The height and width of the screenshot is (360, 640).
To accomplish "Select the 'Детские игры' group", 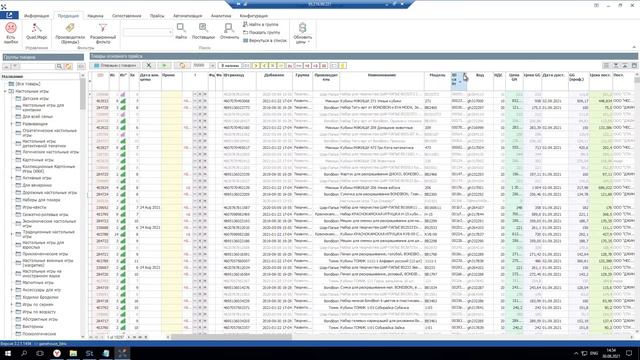I will 36,98.
